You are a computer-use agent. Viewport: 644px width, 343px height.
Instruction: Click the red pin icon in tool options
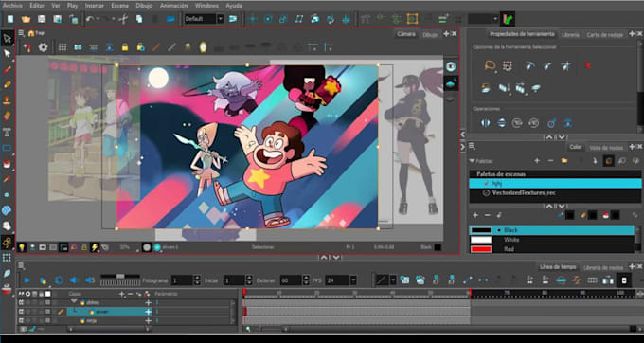[588, 65]
